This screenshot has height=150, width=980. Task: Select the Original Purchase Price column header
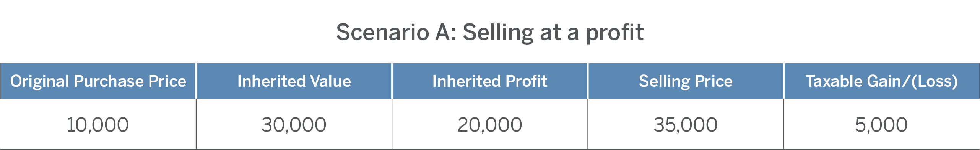(x=98, y=81)
